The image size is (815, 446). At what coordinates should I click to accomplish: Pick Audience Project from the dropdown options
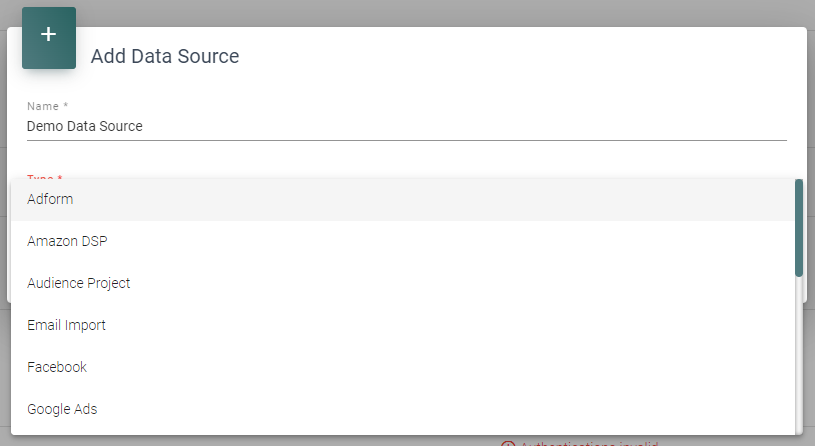click(79, 283)
